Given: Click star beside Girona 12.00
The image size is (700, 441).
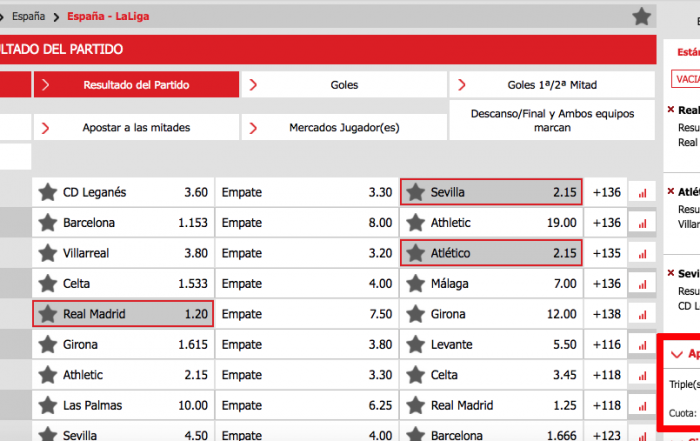Looking at the screenshot, I should [416, 314].
